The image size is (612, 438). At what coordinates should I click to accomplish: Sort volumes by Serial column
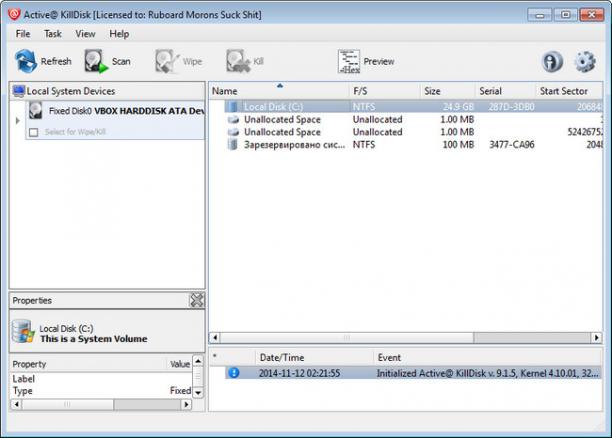tap(505, 91)
